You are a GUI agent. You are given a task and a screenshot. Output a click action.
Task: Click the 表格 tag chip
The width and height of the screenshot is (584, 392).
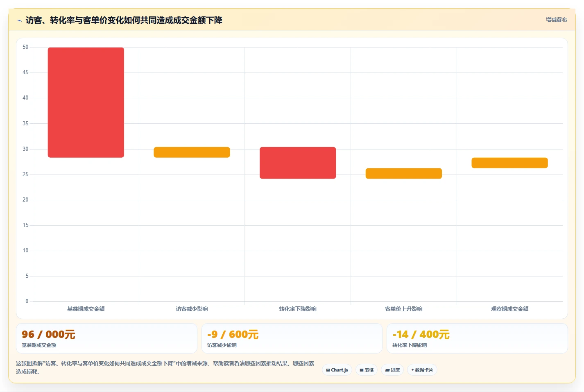tap(367, 370)
